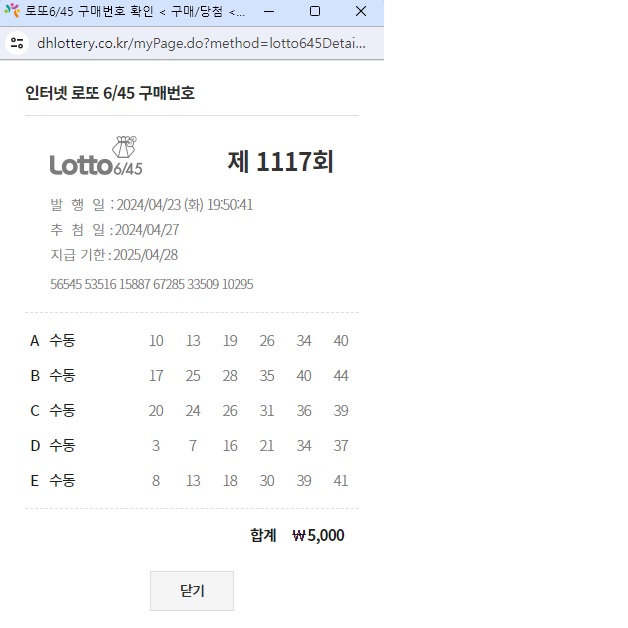Click the browser tab favicon in title bar
628x628 pixels.
pos(13,11)
